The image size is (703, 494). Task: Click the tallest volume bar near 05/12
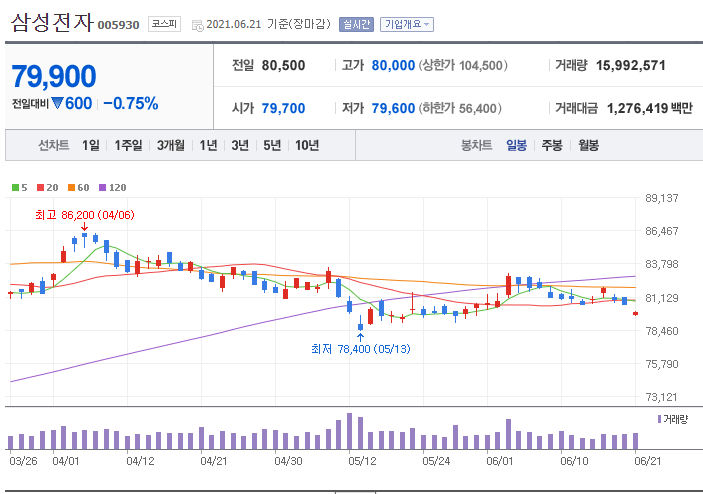tap(350, 431)
